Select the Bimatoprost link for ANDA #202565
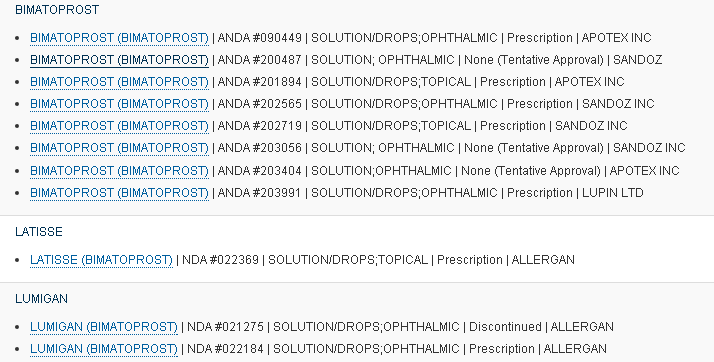This screenshot has width=714, height=362. click(119, 104)
